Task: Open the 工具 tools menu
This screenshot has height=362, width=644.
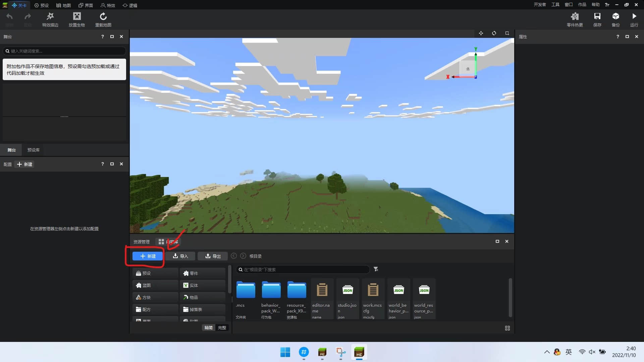Action: click(555, 5)
